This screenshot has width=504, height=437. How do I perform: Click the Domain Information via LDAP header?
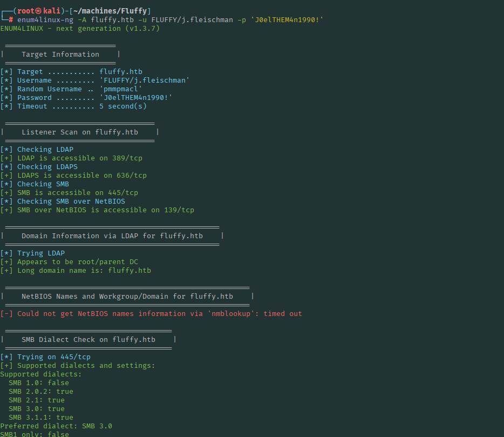pyautogui.click(x=112, y=236)
